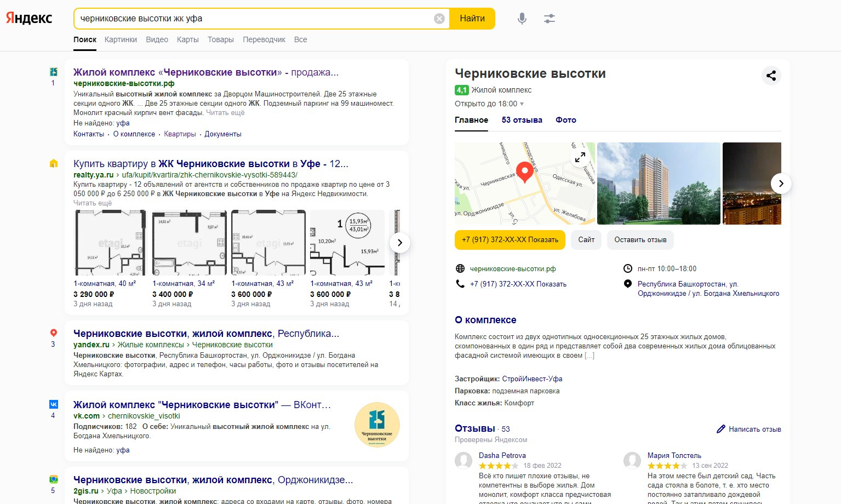
Task: Open Черниковские высотки Yandex Maps result title
Action: point(207,334)
